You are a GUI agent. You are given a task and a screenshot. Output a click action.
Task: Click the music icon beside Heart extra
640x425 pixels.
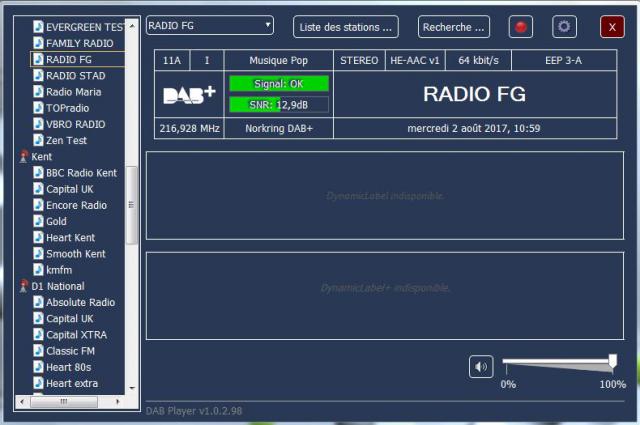38,383
